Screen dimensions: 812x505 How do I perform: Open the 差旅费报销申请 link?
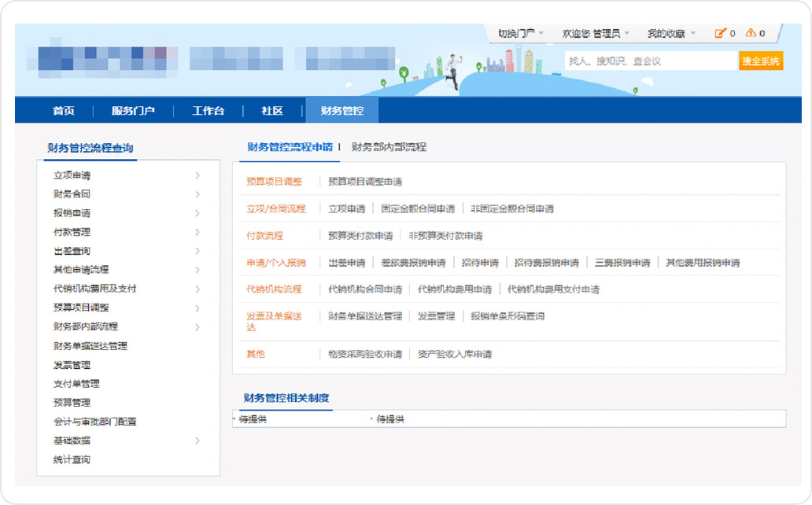point(413,263)
